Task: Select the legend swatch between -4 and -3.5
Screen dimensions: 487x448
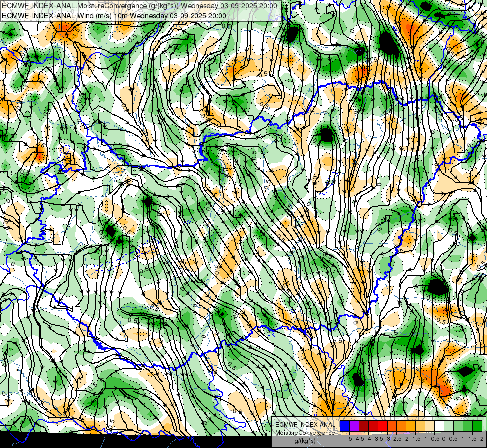Action: (373, 426)
